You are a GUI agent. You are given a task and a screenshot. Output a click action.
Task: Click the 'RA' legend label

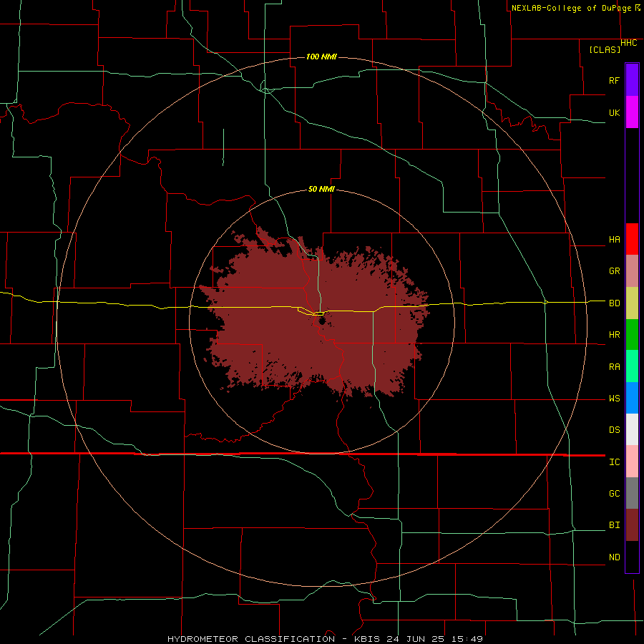[614, 366]
